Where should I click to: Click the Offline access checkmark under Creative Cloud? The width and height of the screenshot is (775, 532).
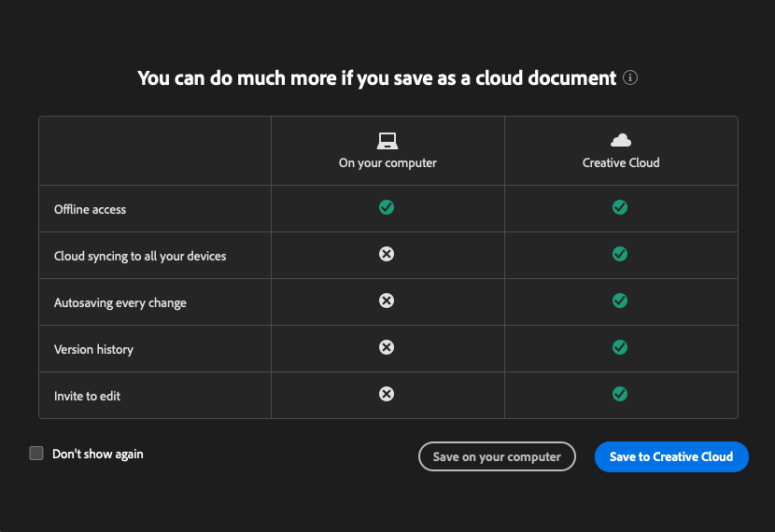(619, 207)
